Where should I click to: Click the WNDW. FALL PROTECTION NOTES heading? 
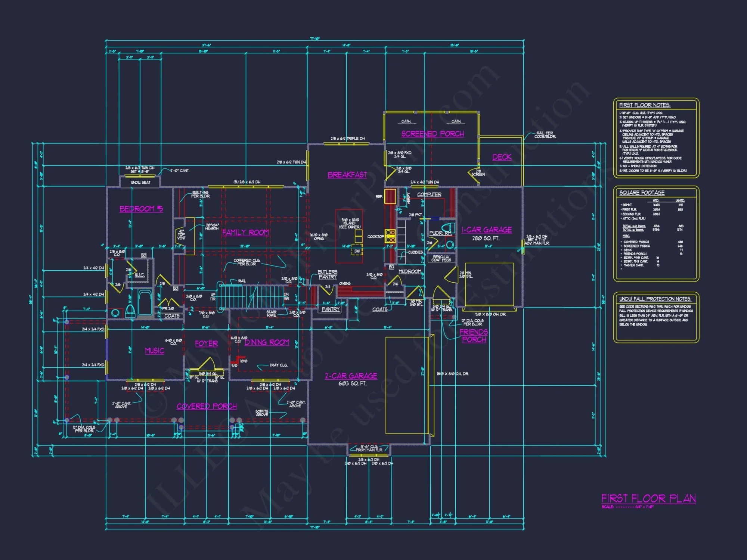coord(655,299)
